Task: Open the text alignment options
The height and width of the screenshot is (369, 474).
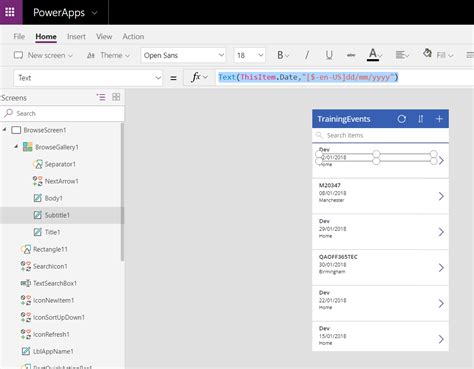Action: [402, 55]
